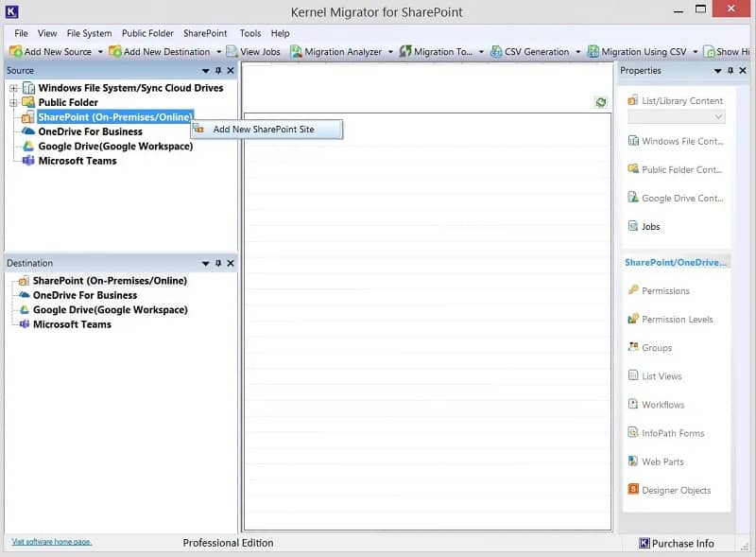This screenshot has width=756, height=557.
Task: Open the Migration Analyzer tool icon
Action: click(296, 51)
